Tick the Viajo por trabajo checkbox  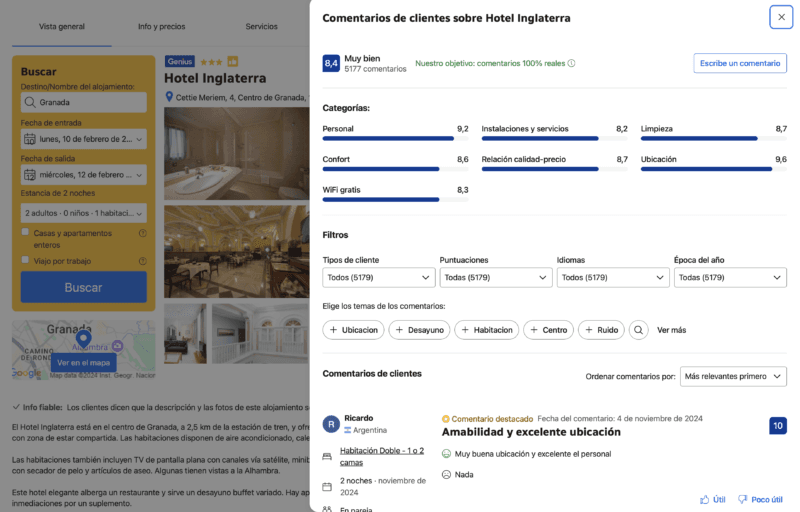point(25,260)
